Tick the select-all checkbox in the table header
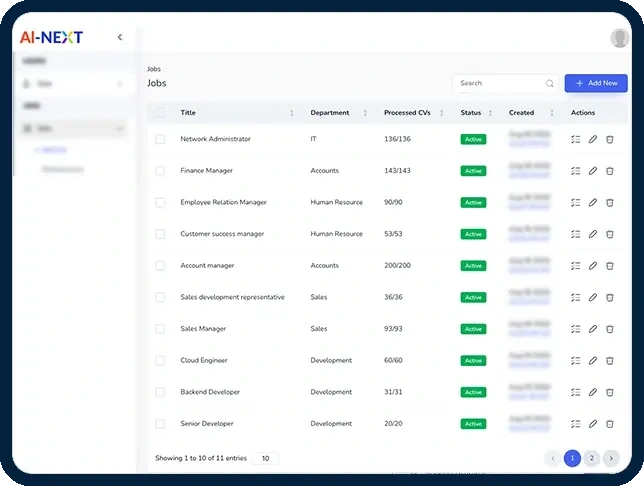Screen dimensions: 644x486 (x=160, y=113)
